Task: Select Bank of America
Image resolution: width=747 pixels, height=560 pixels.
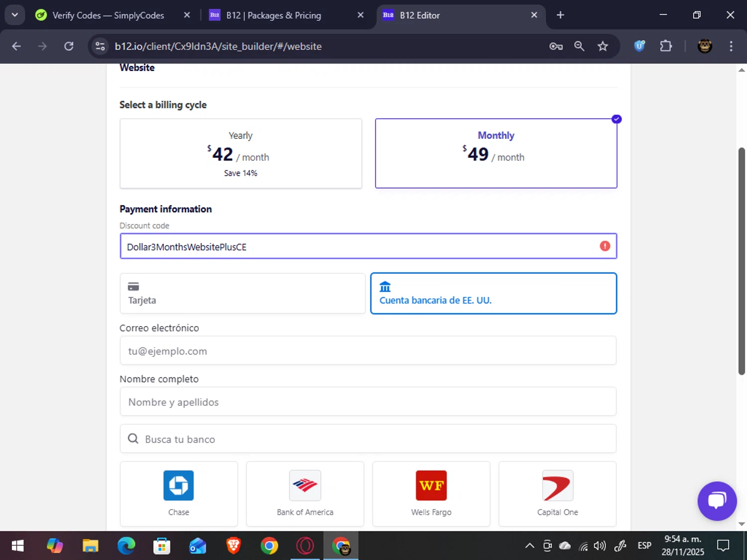Action: (305, 493)
